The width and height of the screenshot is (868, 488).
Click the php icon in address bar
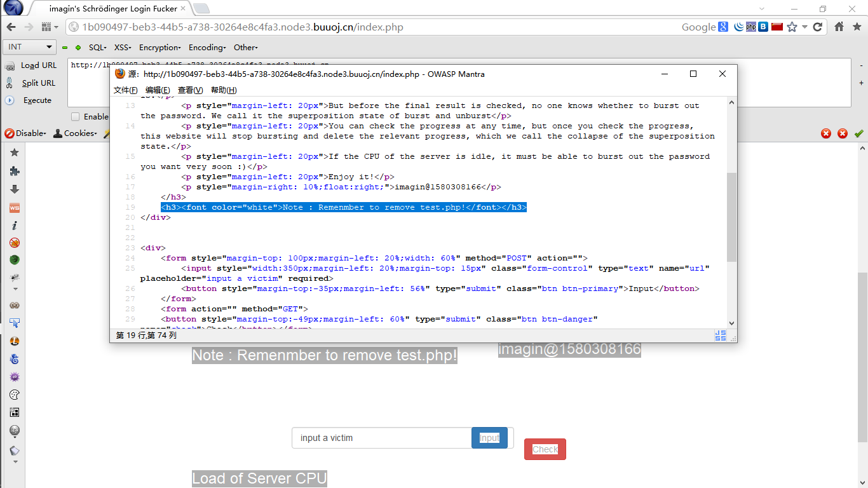pos(750,27)
